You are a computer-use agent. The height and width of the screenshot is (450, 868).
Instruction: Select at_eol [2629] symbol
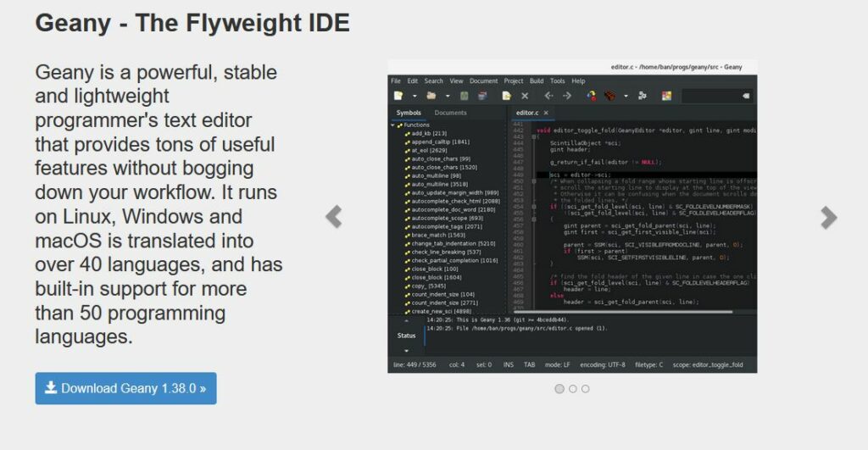430,150
